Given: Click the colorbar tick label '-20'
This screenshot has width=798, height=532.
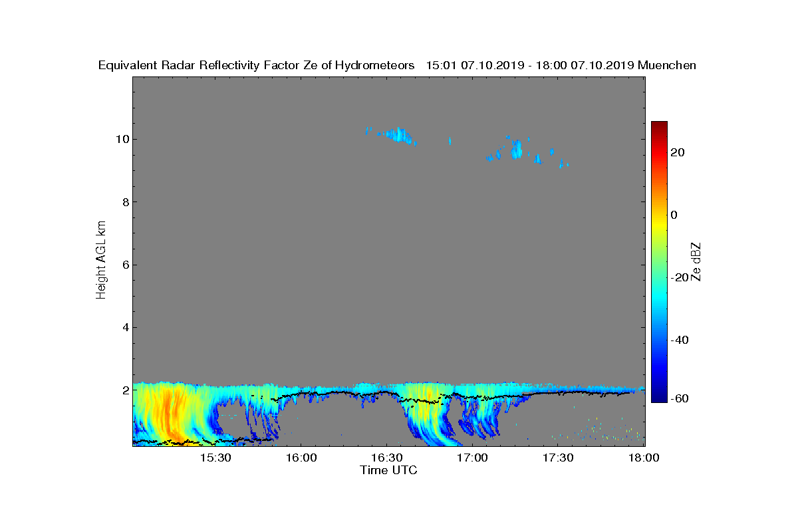Looking at the screenshot, I should coord(680,278).
